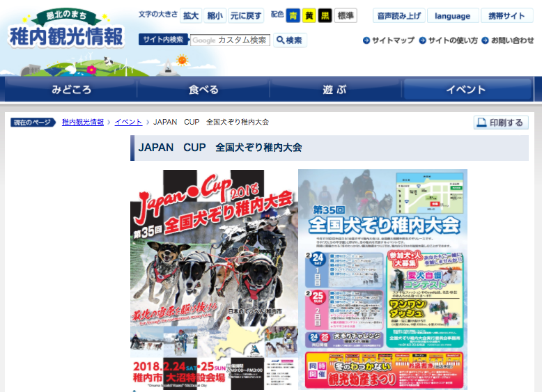Click the 配色 label
Screen dimensions: 542x392
[277, 15]
